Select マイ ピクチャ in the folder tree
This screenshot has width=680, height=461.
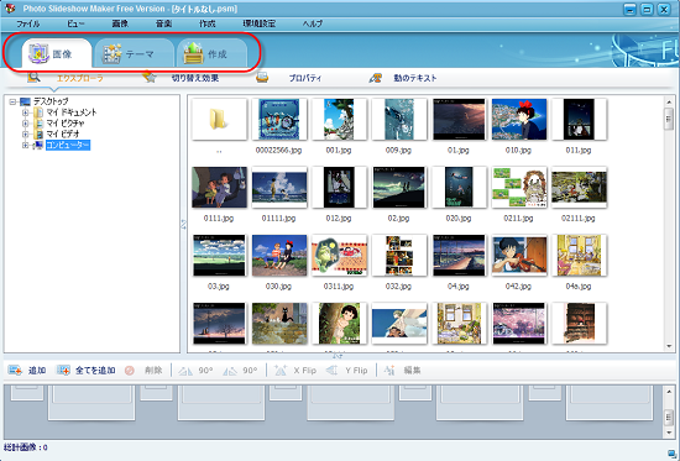tap(65, 123)
